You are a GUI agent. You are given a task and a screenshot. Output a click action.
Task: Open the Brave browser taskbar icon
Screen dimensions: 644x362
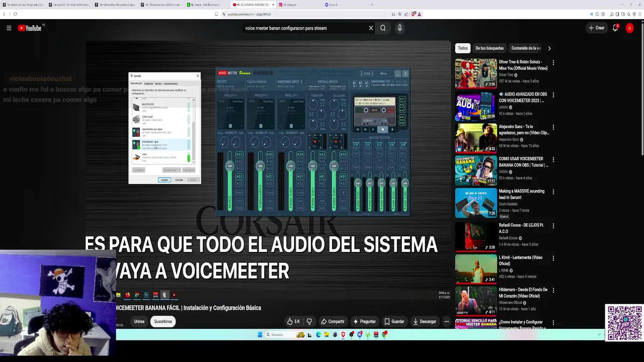[344, 334]
